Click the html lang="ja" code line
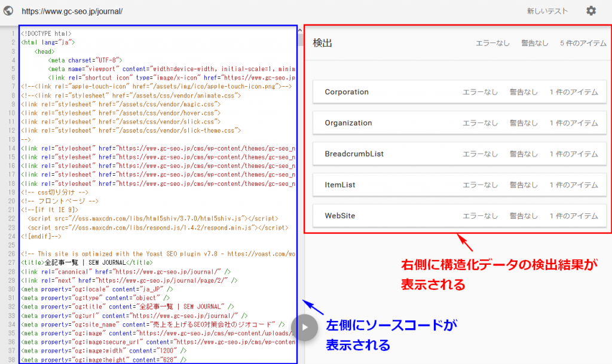612x364 pixels. click(x=48, y=42)
